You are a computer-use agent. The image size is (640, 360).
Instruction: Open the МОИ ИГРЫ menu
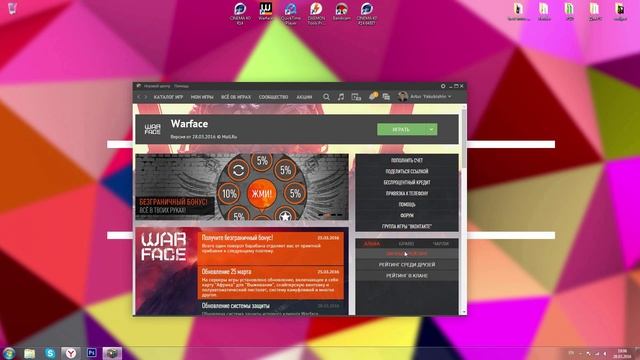point(202,97)
